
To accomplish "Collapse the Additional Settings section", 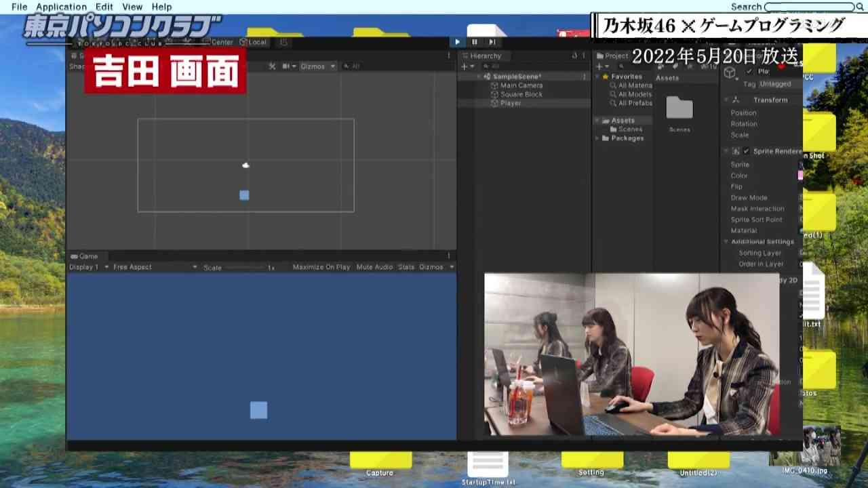I will [726, 241].
